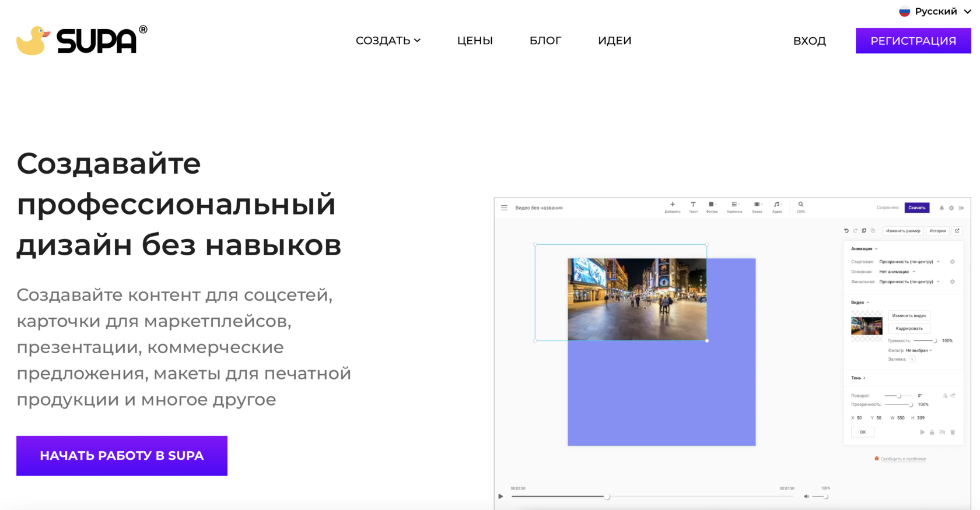Click the Сообщить о проблеме link

(904, 459)
